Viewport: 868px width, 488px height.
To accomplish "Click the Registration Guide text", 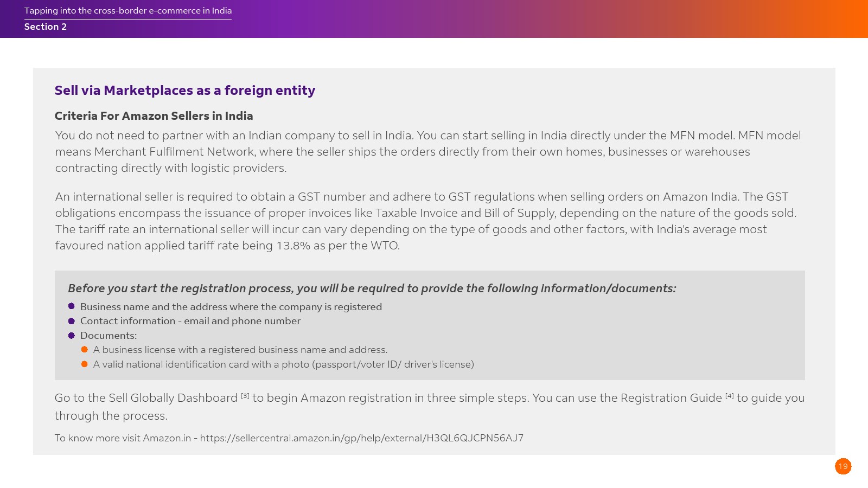I will tap(671, 398).
